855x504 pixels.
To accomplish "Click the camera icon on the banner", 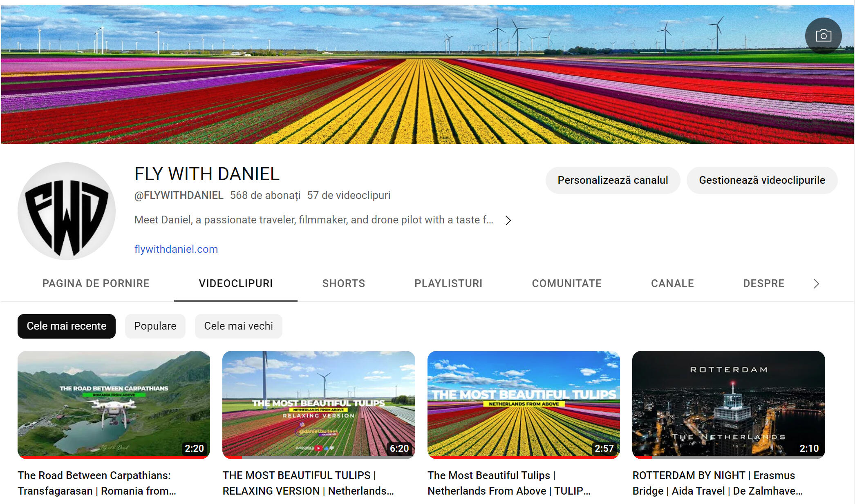I will tap(823, 36).
